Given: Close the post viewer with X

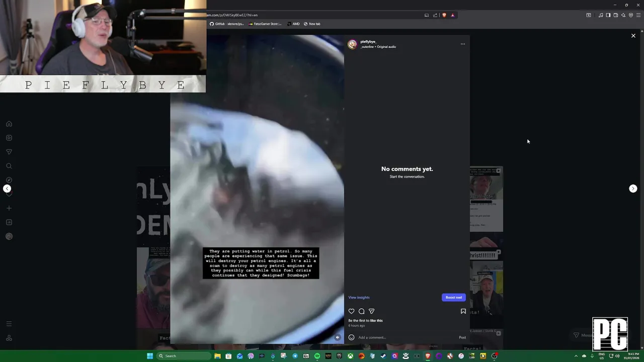Looking at the screenshot, I should tap(633, 36).
